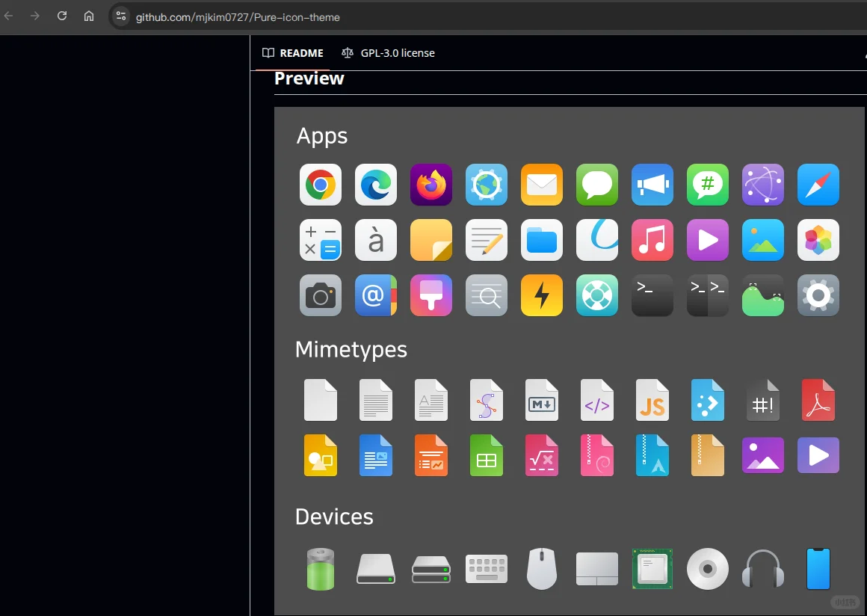Screen dimensions: 867x616
Task: Click the Google Chrome icon
Action: click(x=321, y=185)
